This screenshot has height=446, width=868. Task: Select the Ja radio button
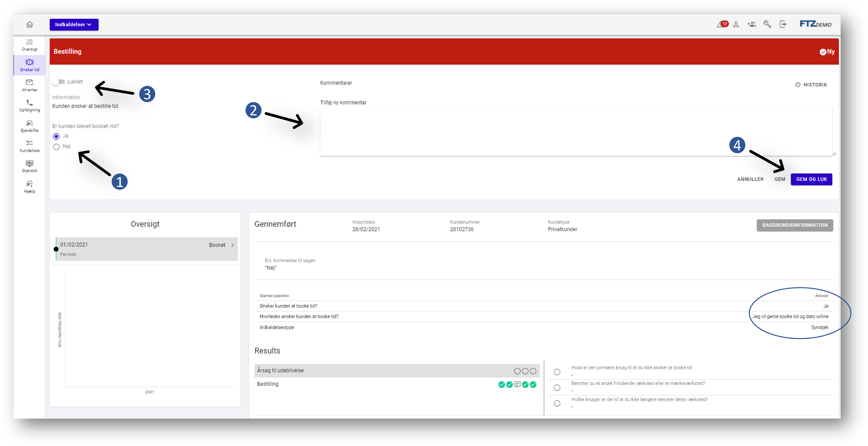point(56,136)
